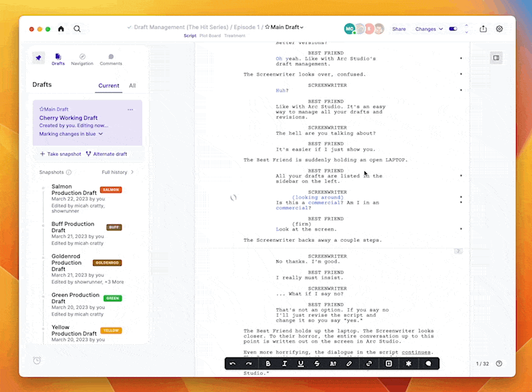This screenshot has height=392, width=532.
Task: Open Salmon Production Draft snapshot
Action: (74, 189)
